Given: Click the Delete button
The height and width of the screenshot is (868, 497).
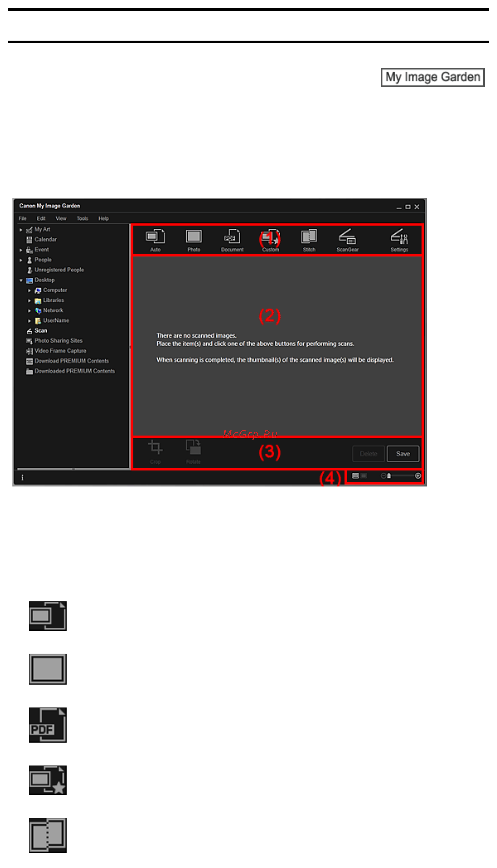Looking at the screenshot, I should pyautogui.click(x=368, y=454).
